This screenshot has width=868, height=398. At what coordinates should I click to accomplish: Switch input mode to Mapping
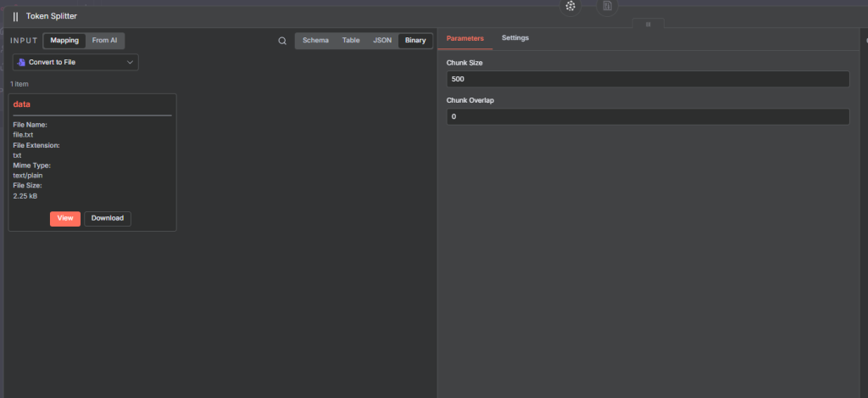click(x=64, y=40)
